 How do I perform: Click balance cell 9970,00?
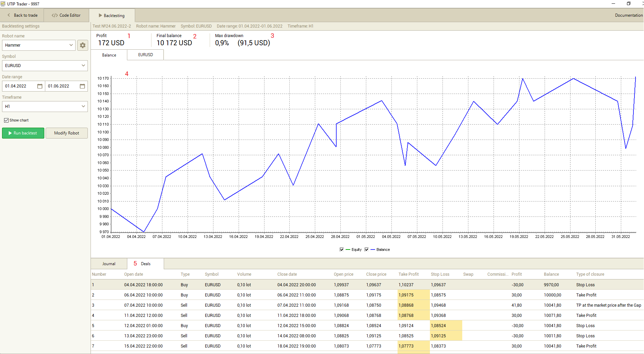coord(551,285)
